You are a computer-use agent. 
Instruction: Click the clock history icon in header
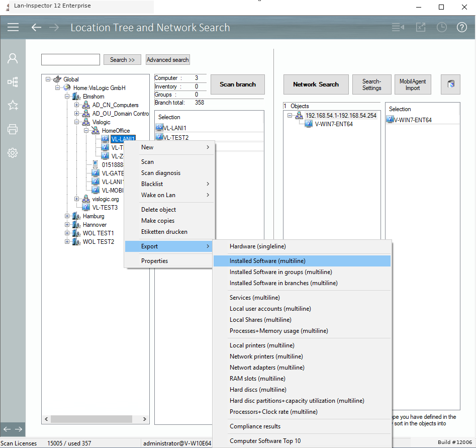click(x=441, y=27)
